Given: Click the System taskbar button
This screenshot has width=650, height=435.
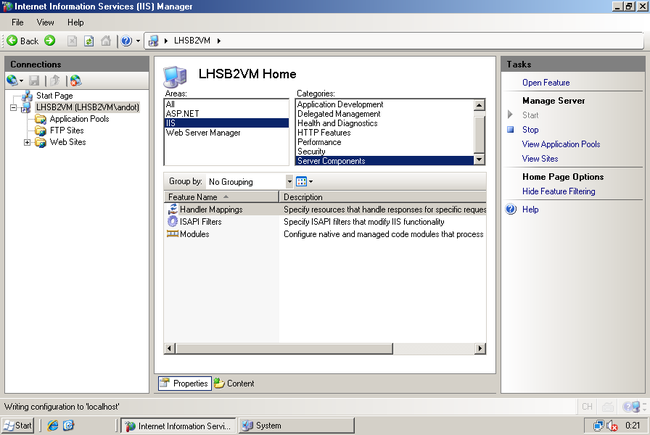Looking at the screenshot, I should 296,426.
